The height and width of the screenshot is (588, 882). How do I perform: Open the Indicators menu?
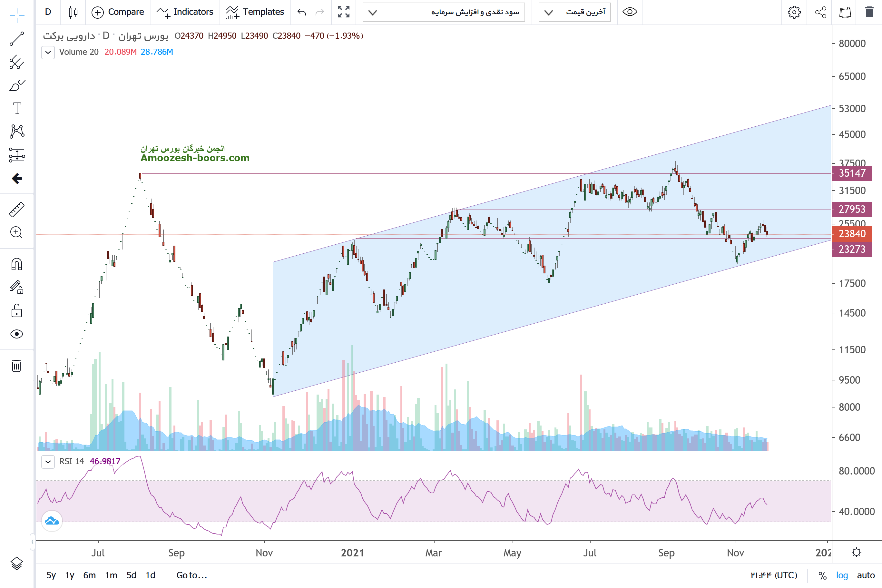click(185, 12)
